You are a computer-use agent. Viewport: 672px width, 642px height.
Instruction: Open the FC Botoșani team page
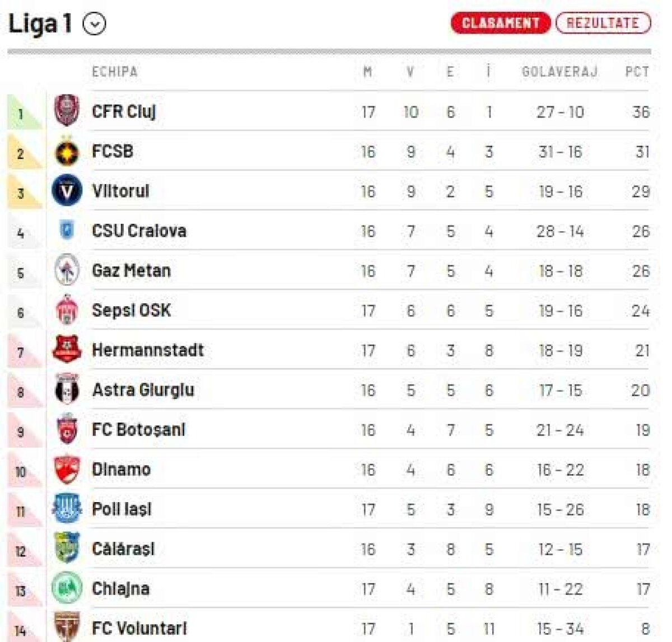tap(137, 429)
